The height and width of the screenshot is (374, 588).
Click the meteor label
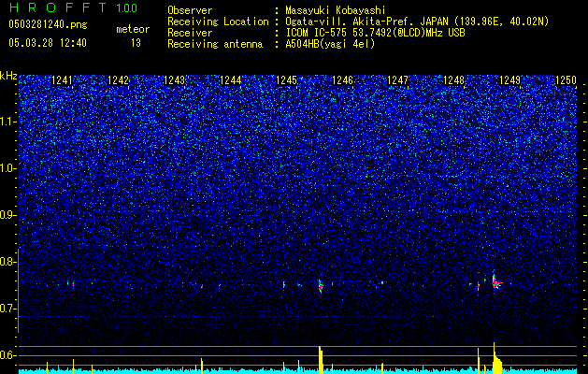tap(133, 29)
